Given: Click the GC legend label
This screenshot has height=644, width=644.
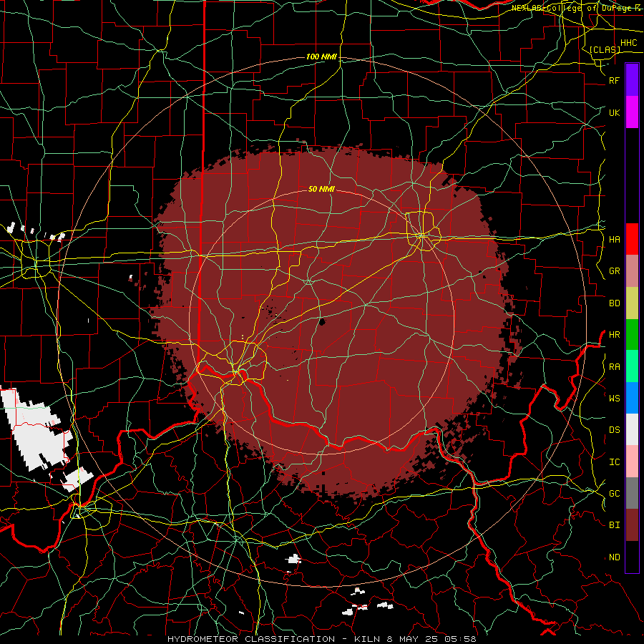Looking at the screenshot, I should tap(614, 494).
